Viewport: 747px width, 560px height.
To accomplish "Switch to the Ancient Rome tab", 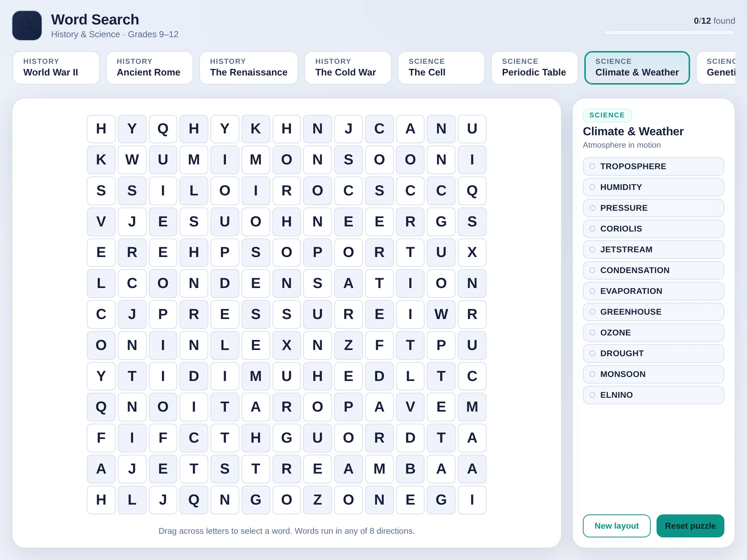I will click(150, 68).
